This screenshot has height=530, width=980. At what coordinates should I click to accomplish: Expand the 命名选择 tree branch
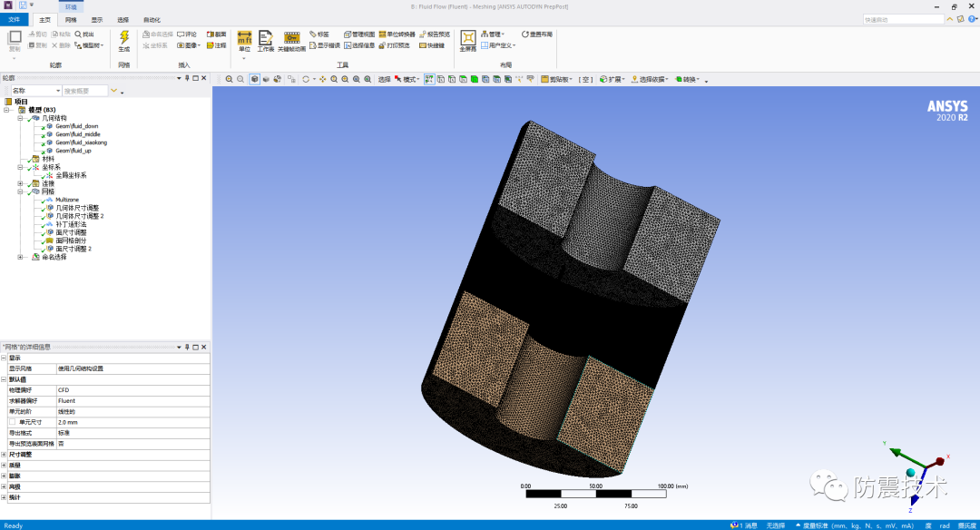point(19,257)
